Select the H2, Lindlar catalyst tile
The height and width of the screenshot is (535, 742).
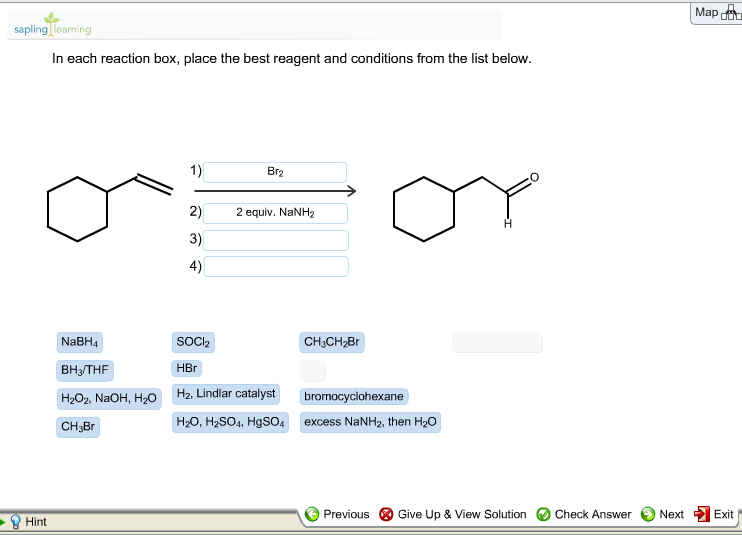tap(226, 394)
